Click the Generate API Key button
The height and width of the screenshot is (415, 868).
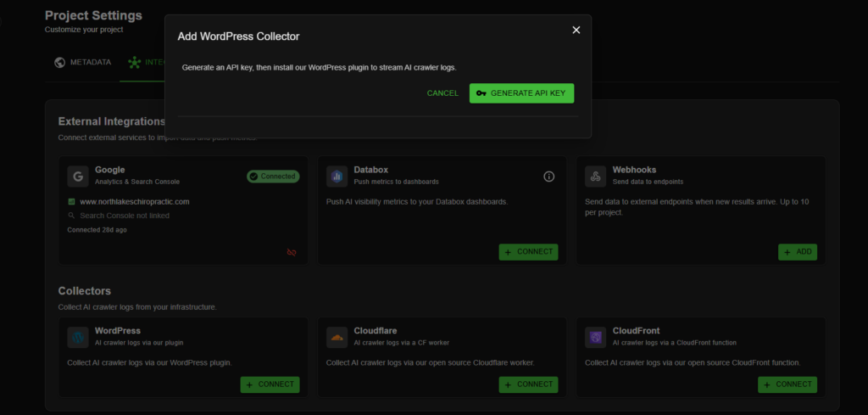coord(521,93)
